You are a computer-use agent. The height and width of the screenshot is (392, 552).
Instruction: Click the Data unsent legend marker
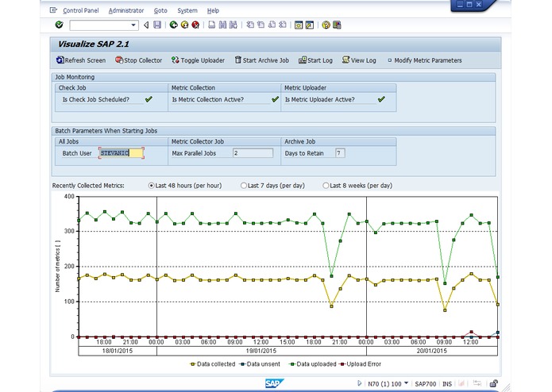[x=242, y=364]
